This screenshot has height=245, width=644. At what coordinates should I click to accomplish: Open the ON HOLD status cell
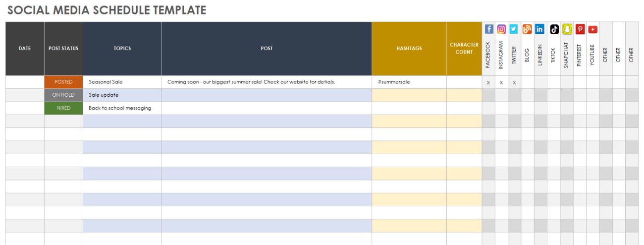[x=63, y=95]
